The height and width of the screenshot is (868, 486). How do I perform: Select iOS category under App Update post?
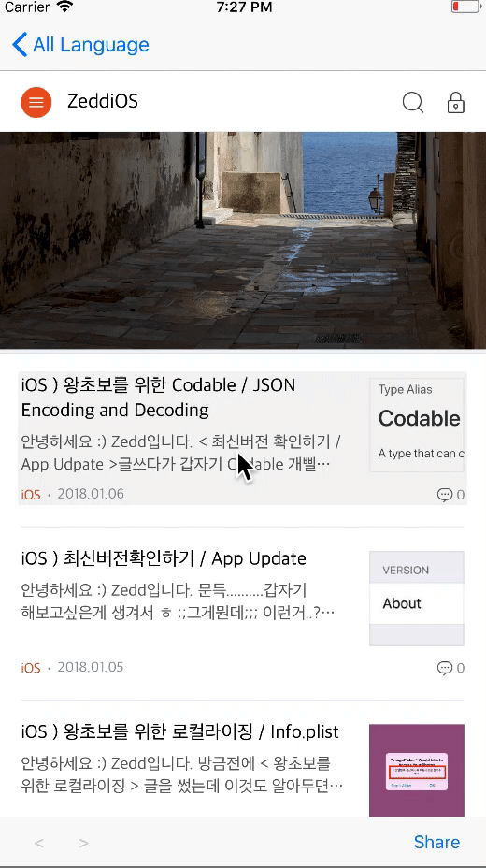click(31, 668)
